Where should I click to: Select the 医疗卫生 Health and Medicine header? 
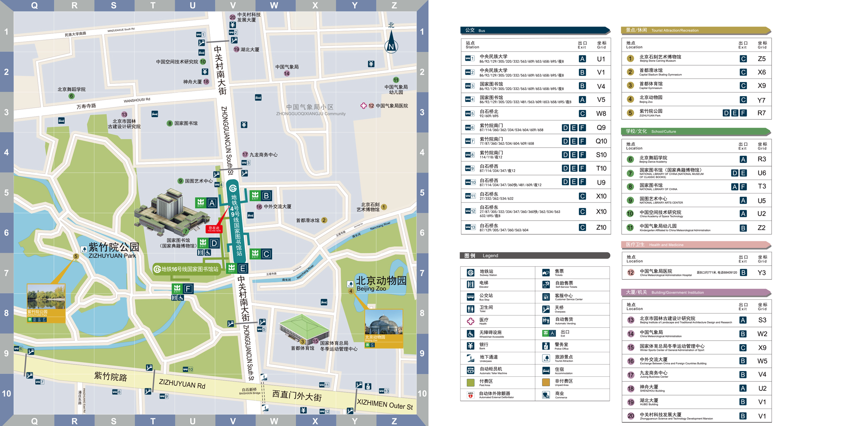pyautogui.click(x=696, y=244)
